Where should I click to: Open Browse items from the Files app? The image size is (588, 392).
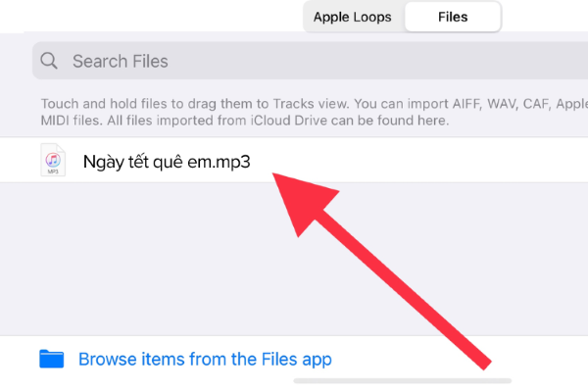(x=205, y=359)
